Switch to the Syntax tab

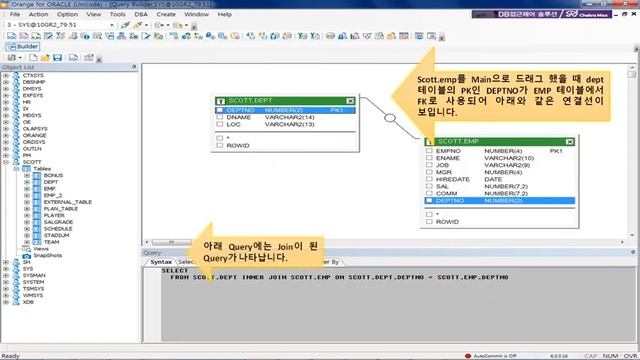[161, 262]
